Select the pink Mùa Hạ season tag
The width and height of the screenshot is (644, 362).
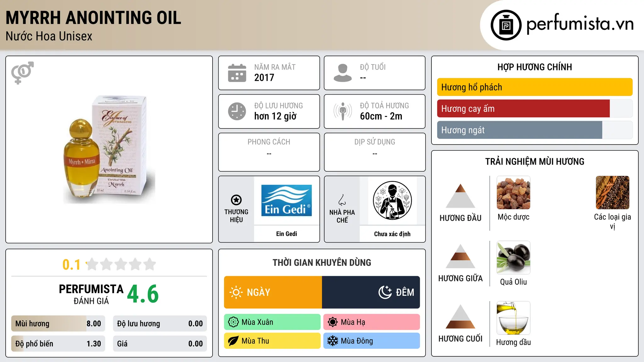pos(372,322)
